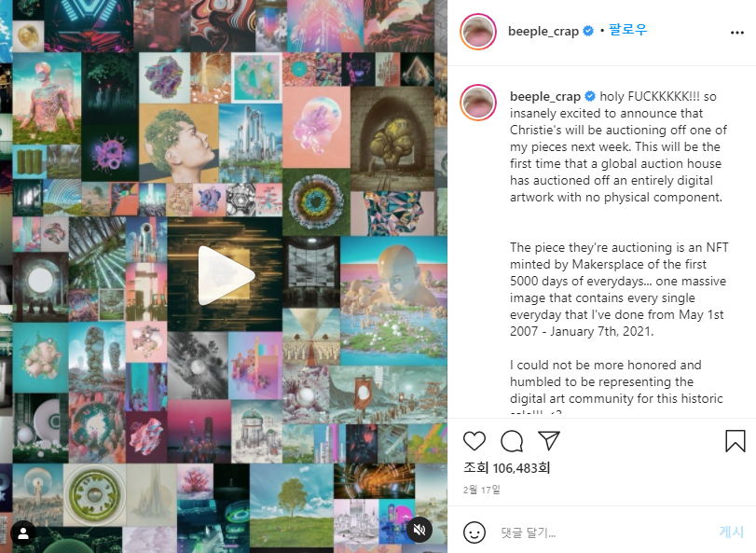756x553 pixels.
Task: Open the post date 2월 17일
Action: pos(482,490)
